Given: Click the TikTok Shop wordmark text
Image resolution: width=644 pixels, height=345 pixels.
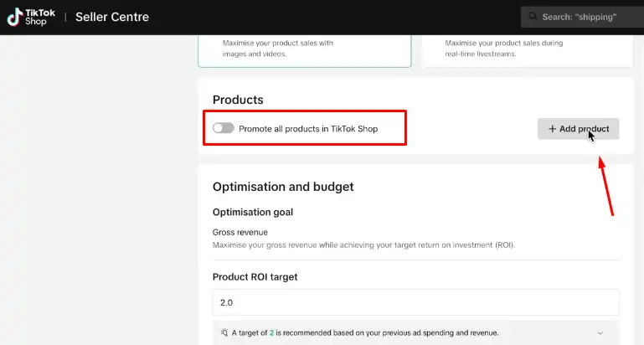Looking at the screenshot, I should [40, 18].
